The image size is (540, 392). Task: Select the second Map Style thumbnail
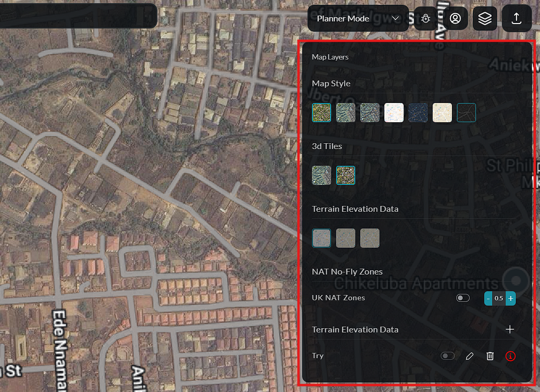coord(346,113)
